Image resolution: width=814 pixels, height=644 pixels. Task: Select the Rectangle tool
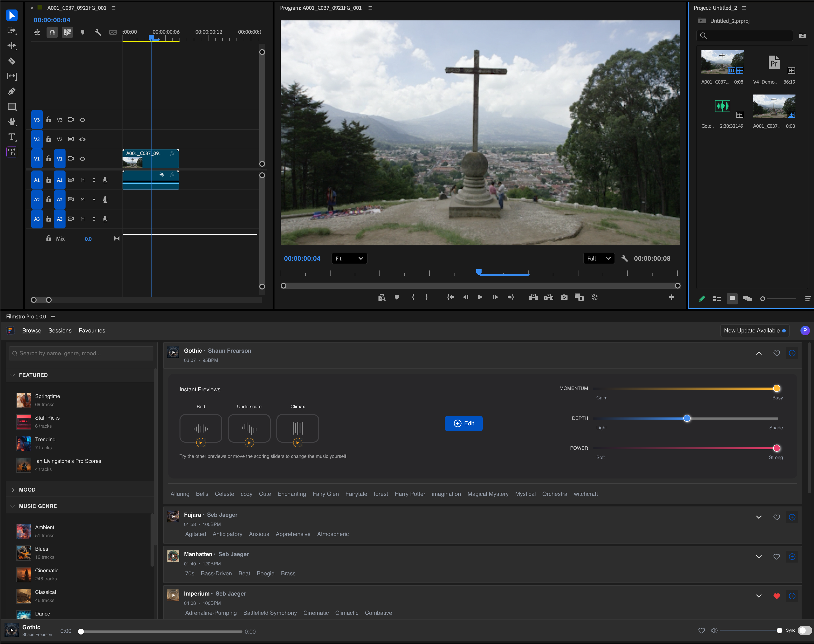(12, 107)
